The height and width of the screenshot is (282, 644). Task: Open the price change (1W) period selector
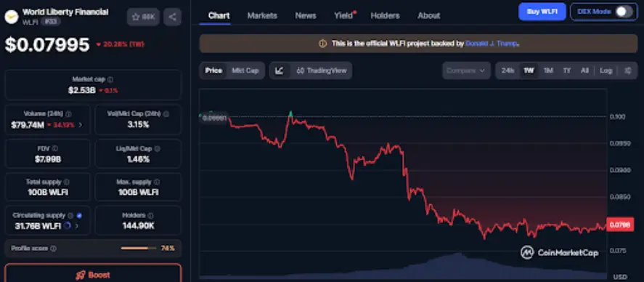pyautogui.click(x=120, y=44)
